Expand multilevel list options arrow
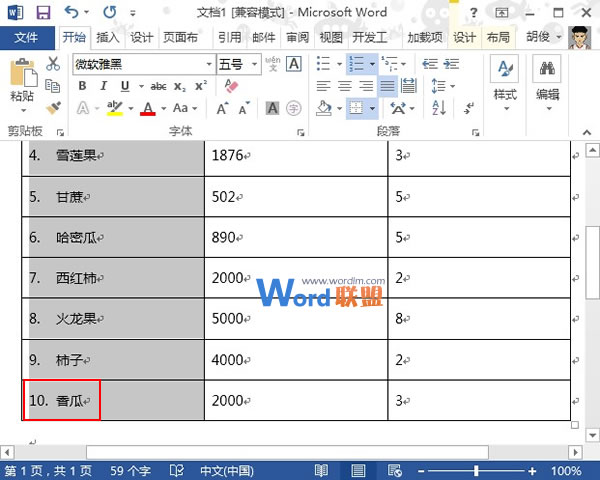Screen dimensions: 600x480 pyautogui.click(x=403, y=64)
